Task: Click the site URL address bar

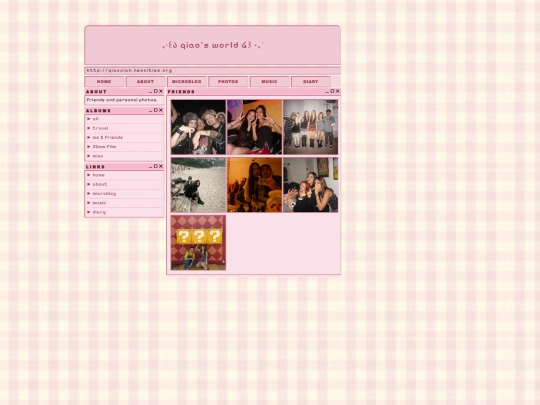Action: click(x=212, y=71)
